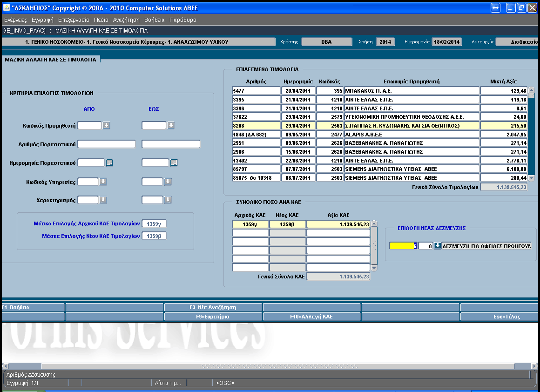Image resolution: width=540 pixels, height=392 pixels.
Task: Open the new commitment lookup arrow
Action: coord(438,246)
